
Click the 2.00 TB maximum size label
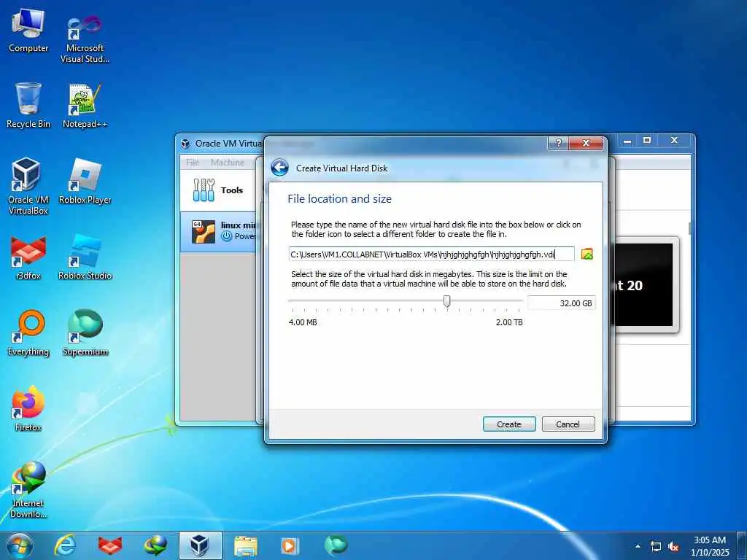tap(509, 322)
